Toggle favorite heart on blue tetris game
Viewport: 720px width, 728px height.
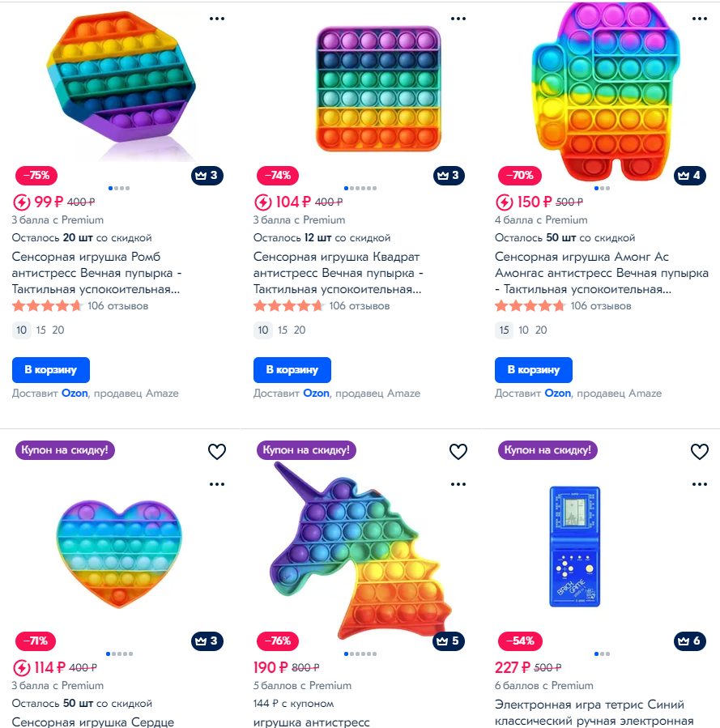(x=700, y=451)
